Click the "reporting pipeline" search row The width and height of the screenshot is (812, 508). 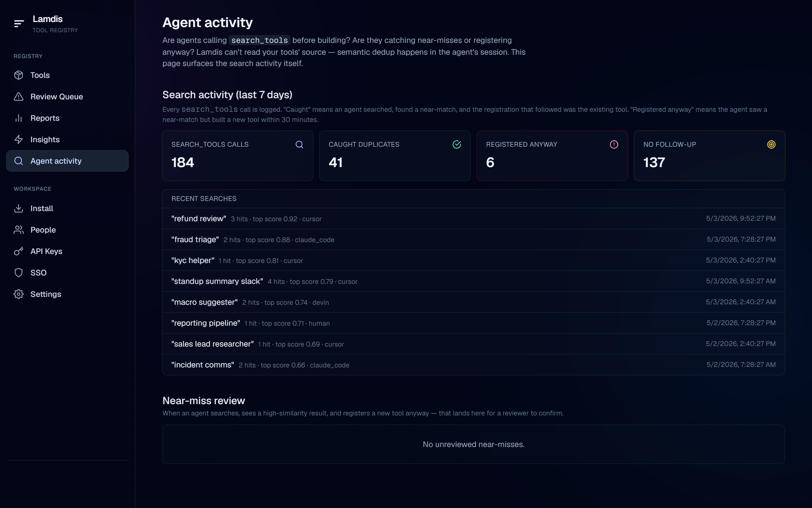(x=473, y=323)
